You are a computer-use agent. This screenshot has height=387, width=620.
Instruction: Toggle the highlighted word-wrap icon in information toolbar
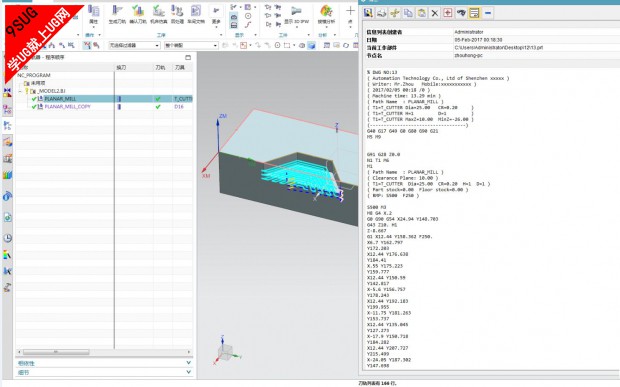click(x=474, y=13)
